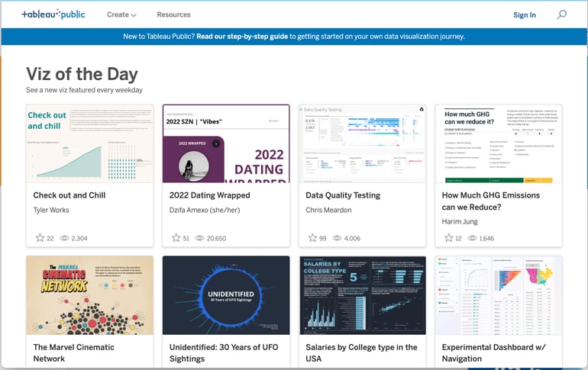The image size is (588, 370).
Task: Open Marvel Cinematic Network thumbnail
Action: click(x=90, y=295)
